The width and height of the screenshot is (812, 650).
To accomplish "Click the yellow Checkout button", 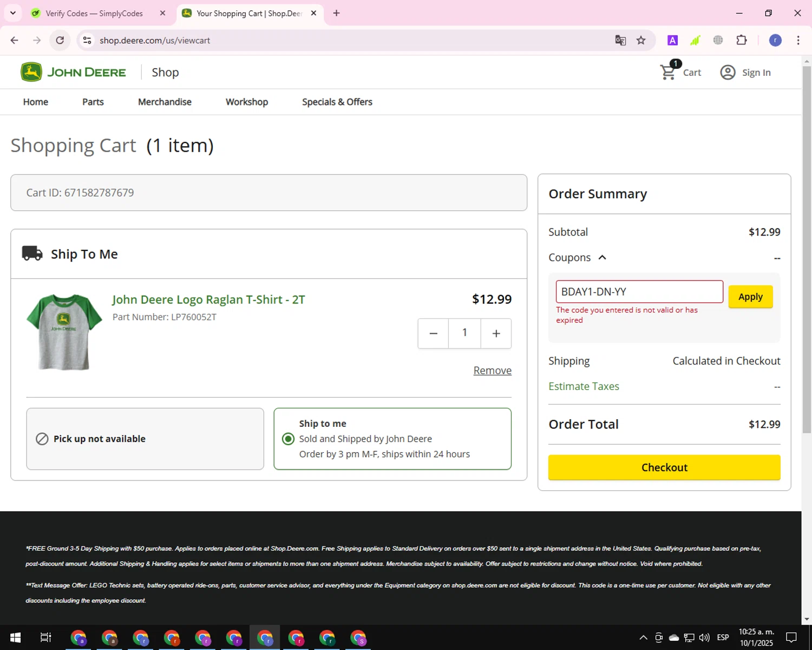I will pos(664,467).
